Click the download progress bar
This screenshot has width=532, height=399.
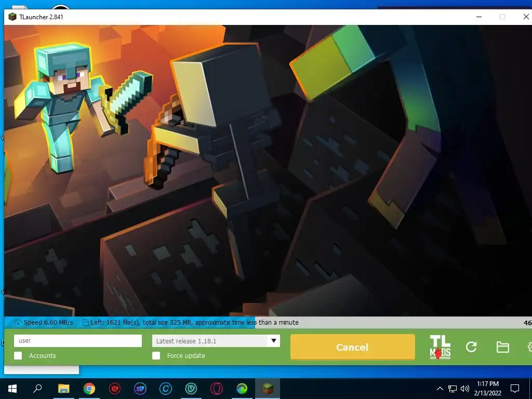pos(268,322)
